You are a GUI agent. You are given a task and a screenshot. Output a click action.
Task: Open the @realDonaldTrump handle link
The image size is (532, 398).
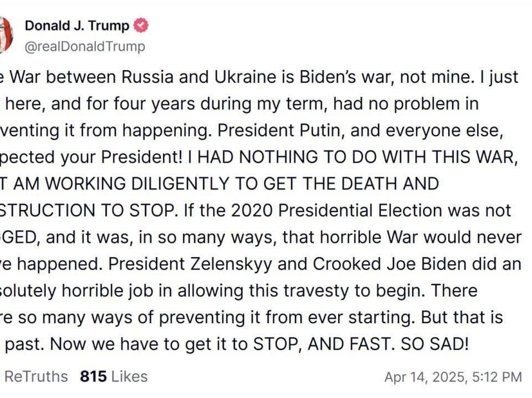tap(85, 46)
